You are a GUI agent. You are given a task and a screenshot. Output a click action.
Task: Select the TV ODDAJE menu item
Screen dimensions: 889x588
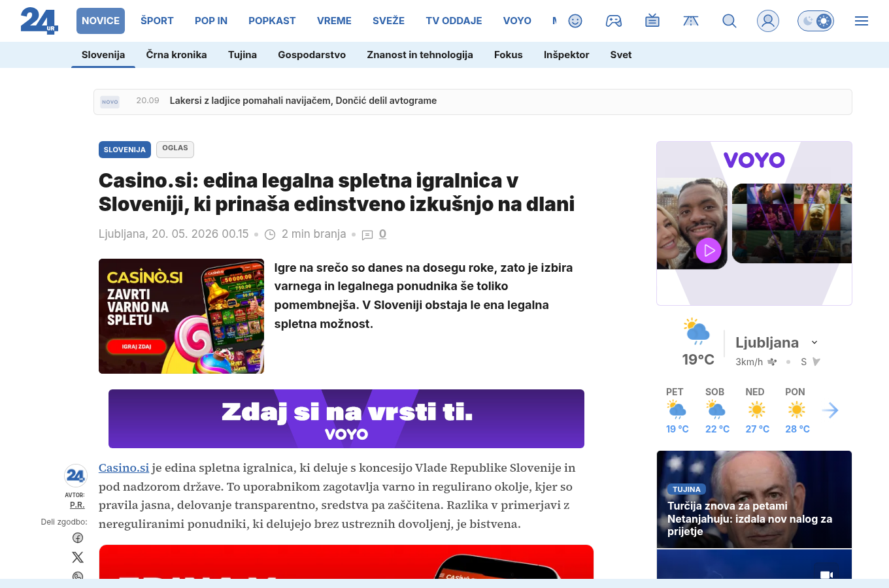click(x=454, y=21)
